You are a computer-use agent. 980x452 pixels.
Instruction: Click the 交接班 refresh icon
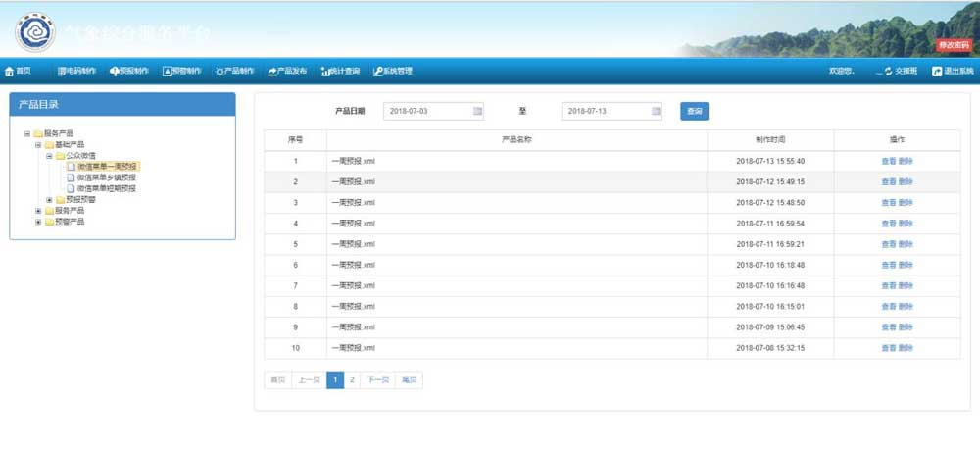[x=888, y=72]
